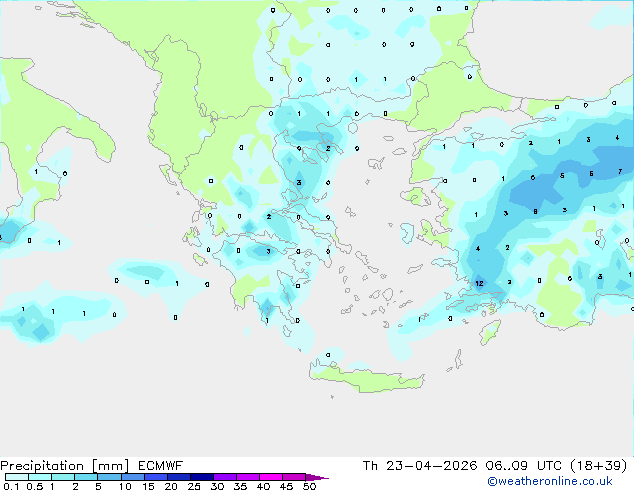
Task: Click the weatheronline.co.uk copyright link
Action: pos(550,481)
